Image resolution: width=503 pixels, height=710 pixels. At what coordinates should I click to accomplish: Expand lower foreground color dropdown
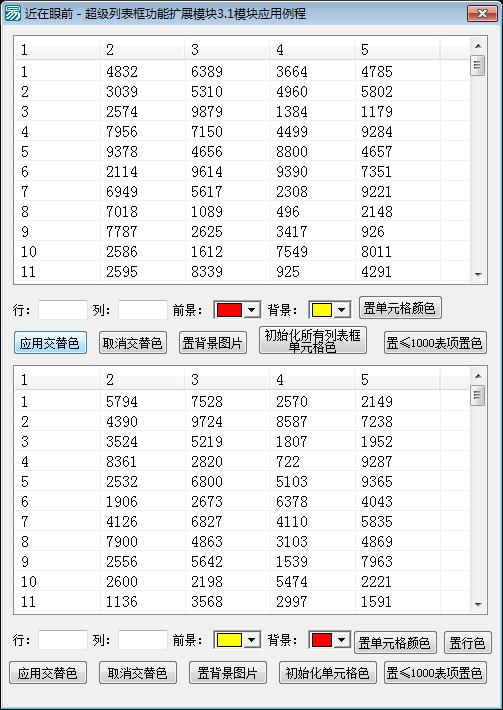point(252,640)
